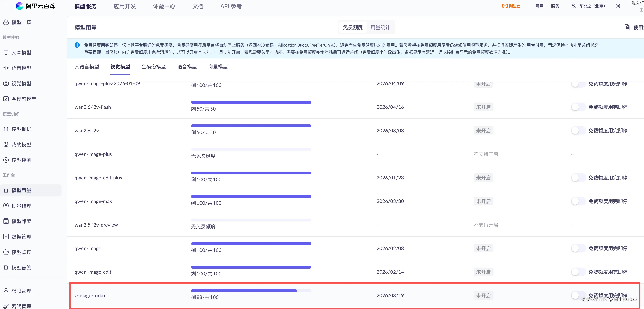Open the hamburger menu icon
The width and height of the screenshot is (644, 309).
4,6
